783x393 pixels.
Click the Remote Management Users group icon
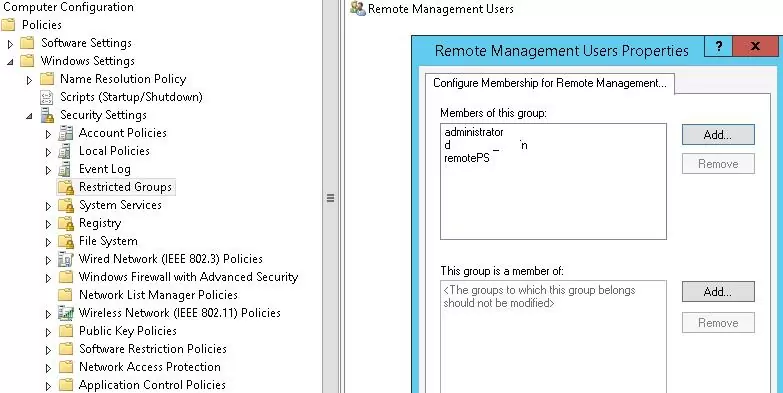coord(358,8)
